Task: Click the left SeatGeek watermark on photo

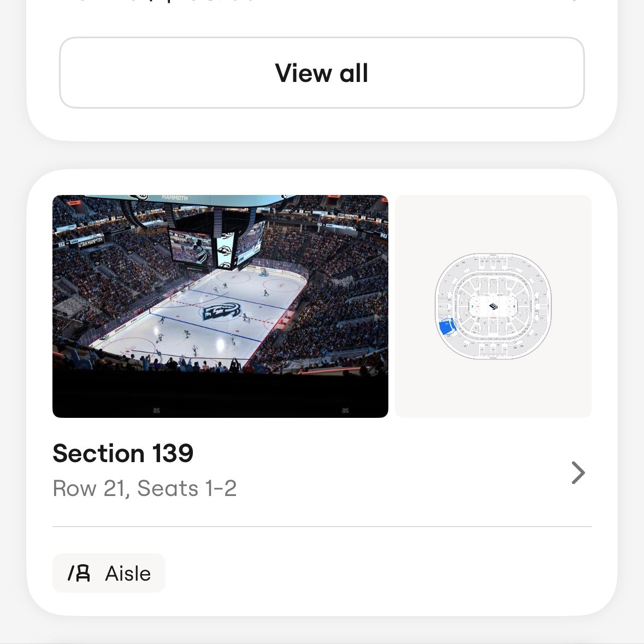Action: click(x=156, y=410)
